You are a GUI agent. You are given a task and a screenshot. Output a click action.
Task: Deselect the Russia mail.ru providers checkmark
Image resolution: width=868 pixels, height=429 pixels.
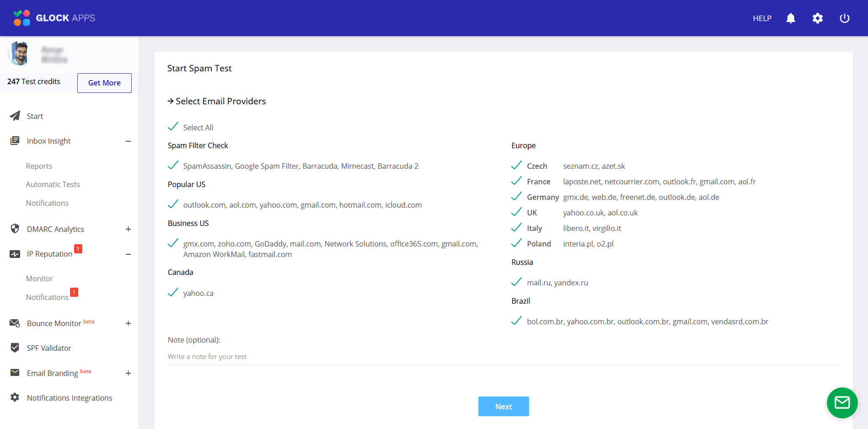point(517,281)
